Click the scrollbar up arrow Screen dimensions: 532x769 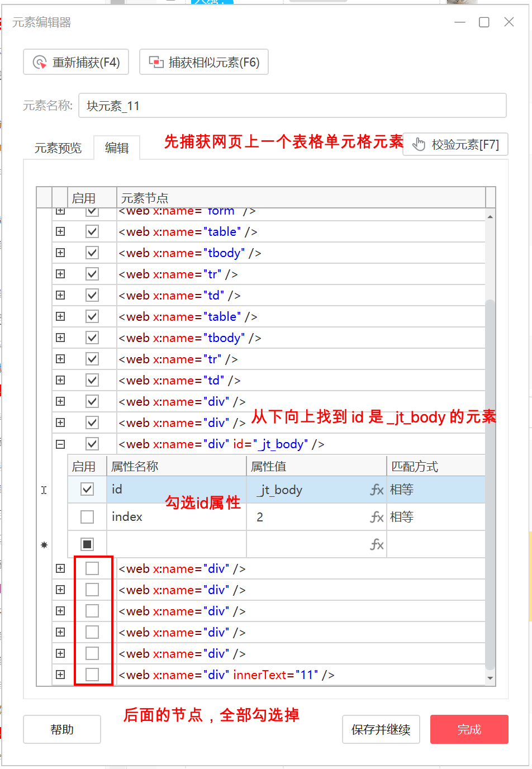pos(490,216)
